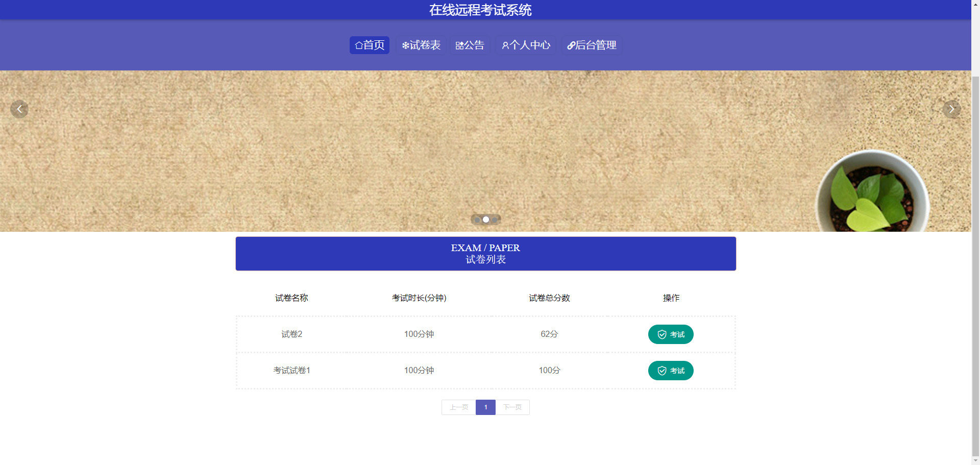The width and height of the screenshot is (980, 465).
Task: Click the 试卷总分数 column header
Action: 549,298
